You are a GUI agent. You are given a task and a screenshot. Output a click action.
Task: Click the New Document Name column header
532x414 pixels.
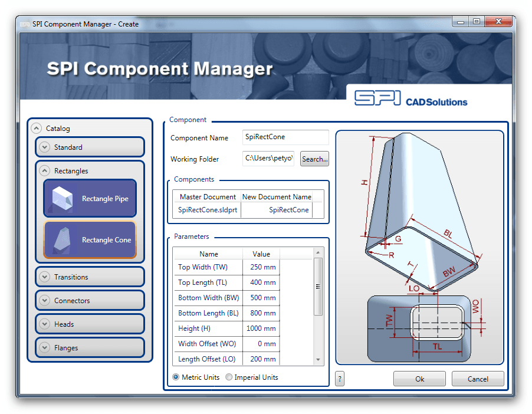click(x=277, y=197)
